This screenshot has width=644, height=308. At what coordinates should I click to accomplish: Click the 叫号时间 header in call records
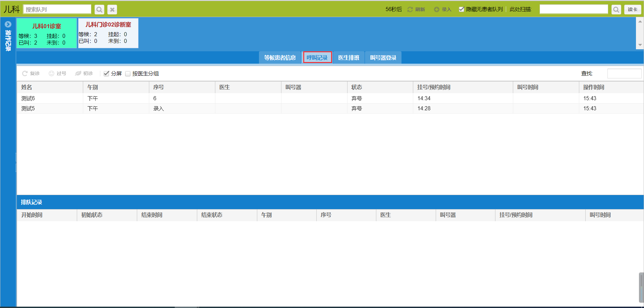pos(546,87)
